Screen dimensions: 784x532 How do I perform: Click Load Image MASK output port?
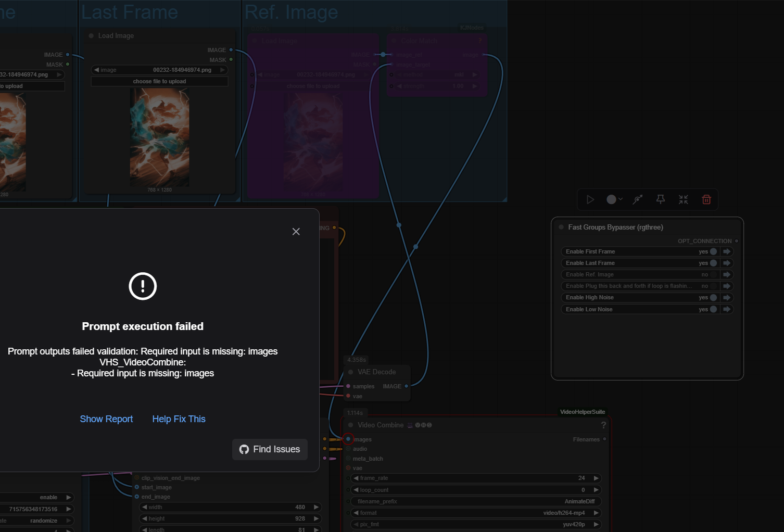231,60
